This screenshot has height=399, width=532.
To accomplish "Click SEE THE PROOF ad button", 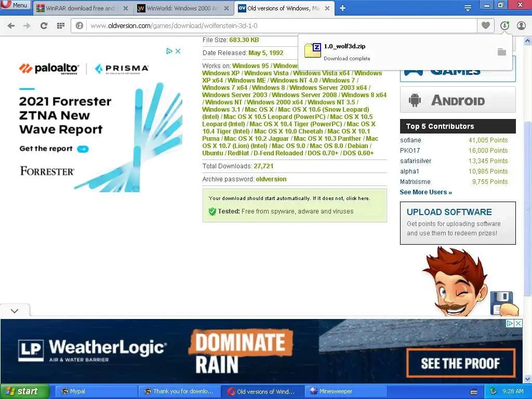I will 460,363.
